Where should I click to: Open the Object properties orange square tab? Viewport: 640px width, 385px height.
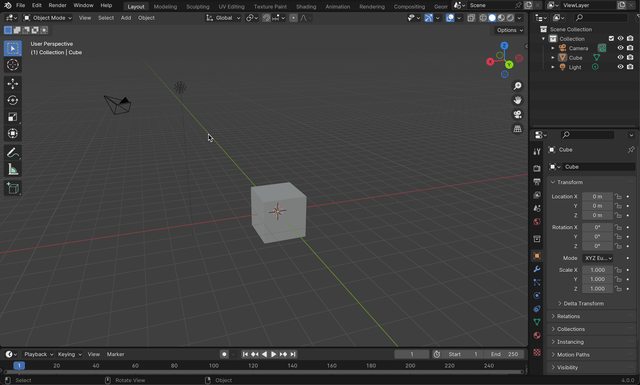(537, 256)
